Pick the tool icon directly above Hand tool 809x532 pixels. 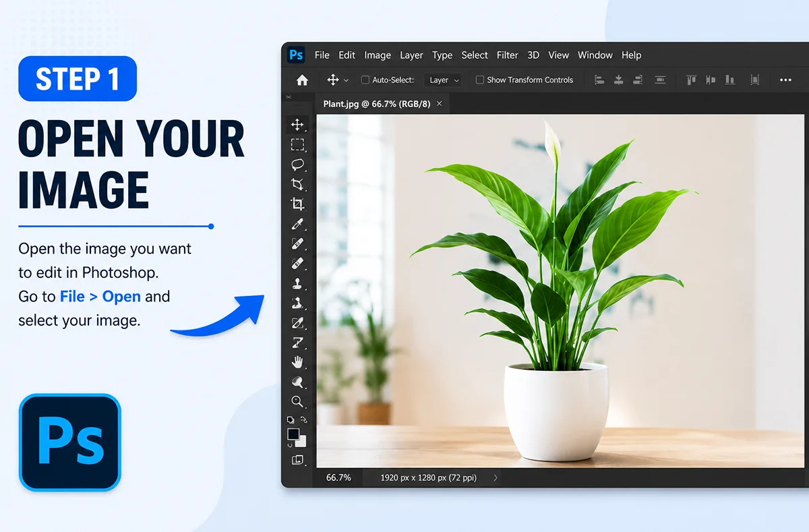tap(297, 343)
